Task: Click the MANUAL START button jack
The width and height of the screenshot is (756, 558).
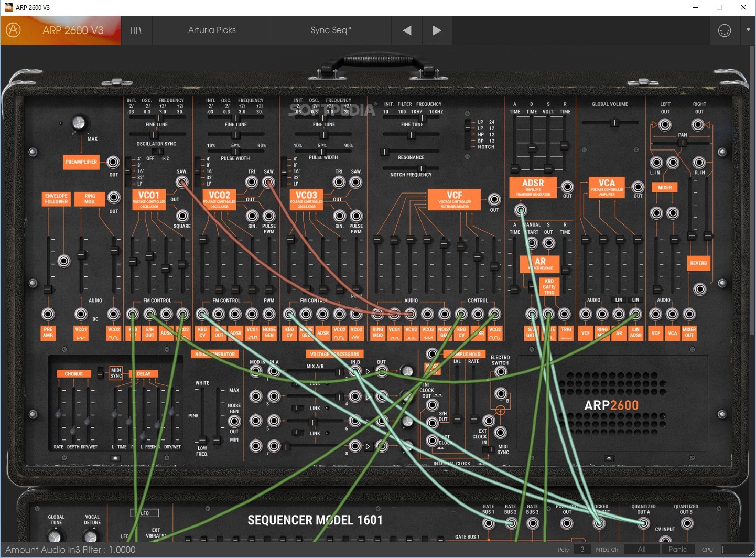Action: click(x=532, y=243)
